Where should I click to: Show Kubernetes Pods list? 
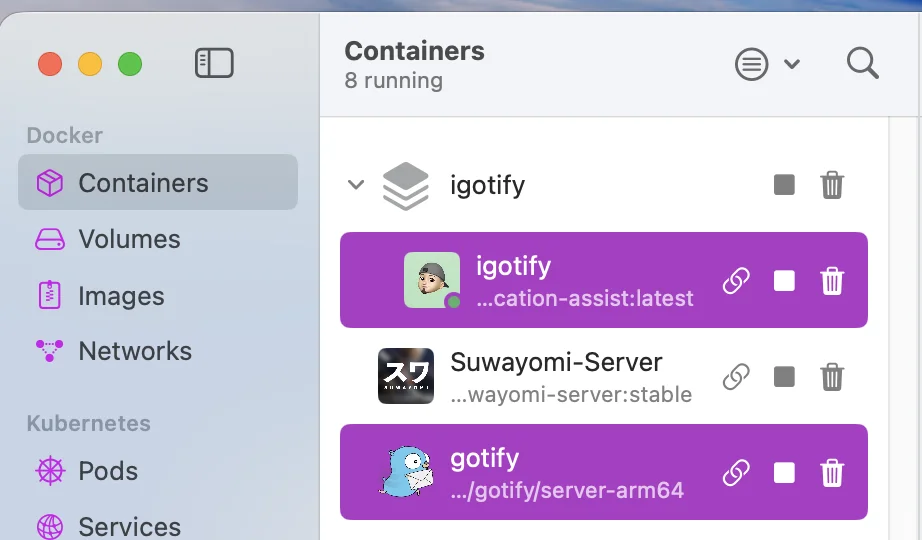point(108,471)
